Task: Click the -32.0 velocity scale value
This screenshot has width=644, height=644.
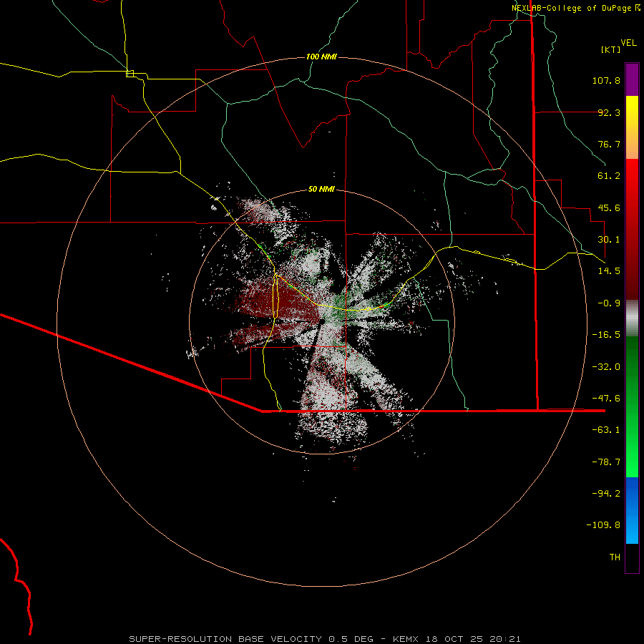Action: (606, 367)
